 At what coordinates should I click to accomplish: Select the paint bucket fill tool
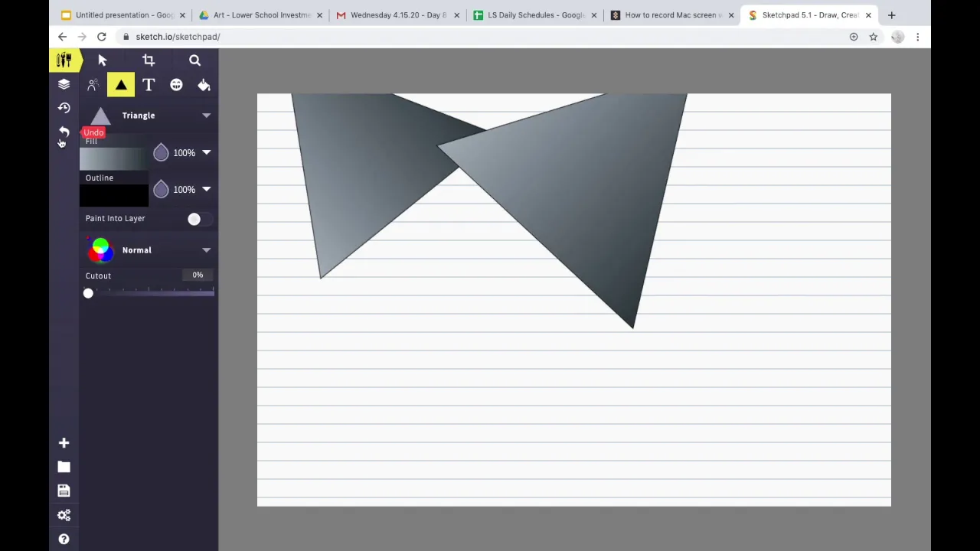pyautogui.click(x=204, y=85)
